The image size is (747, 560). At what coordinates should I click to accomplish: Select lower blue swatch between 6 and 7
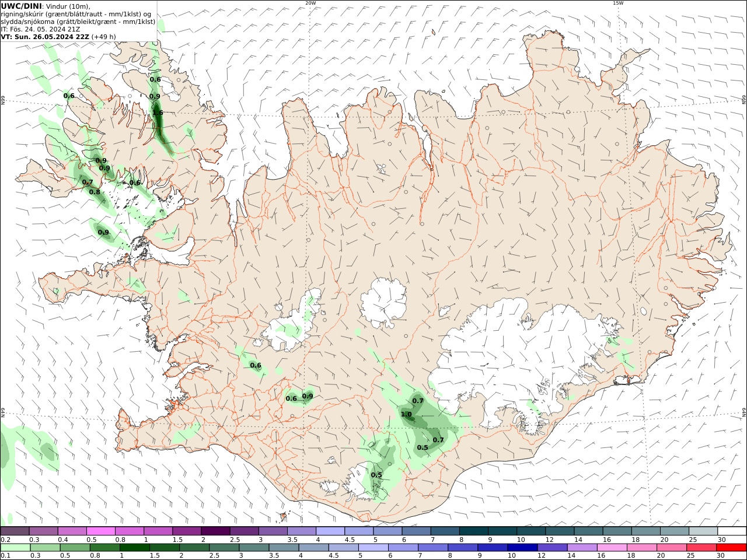pos(403,548)
